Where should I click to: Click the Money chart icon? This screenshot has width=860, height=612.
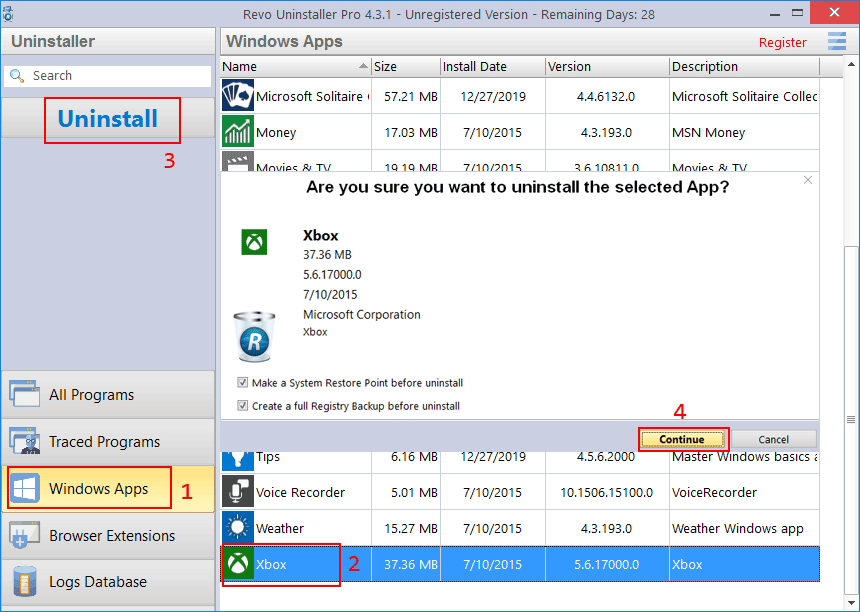coord(237,132)
